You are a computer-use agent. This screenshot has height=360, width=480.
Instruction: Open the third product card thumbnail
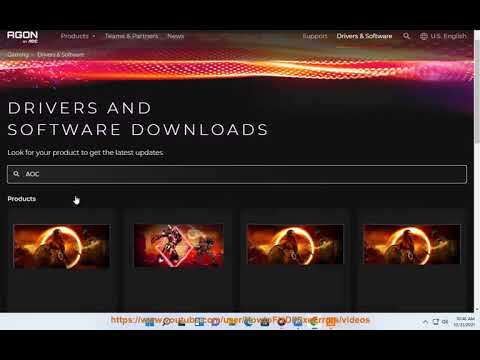click(295, 245)
